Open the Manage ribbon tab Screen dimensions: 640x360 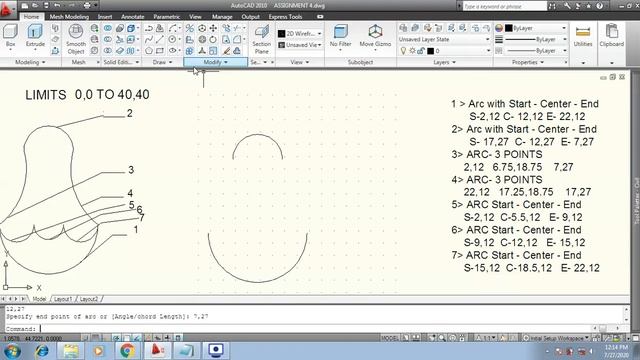coord(222,17)
